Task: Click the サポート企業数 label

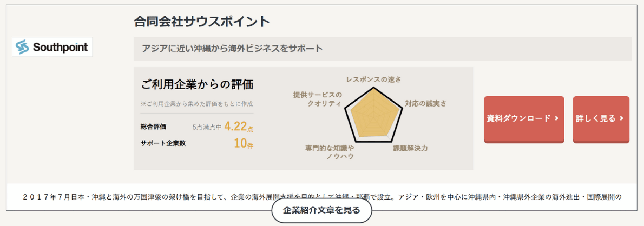Action: pyautogui.click(x=163, y=144)
